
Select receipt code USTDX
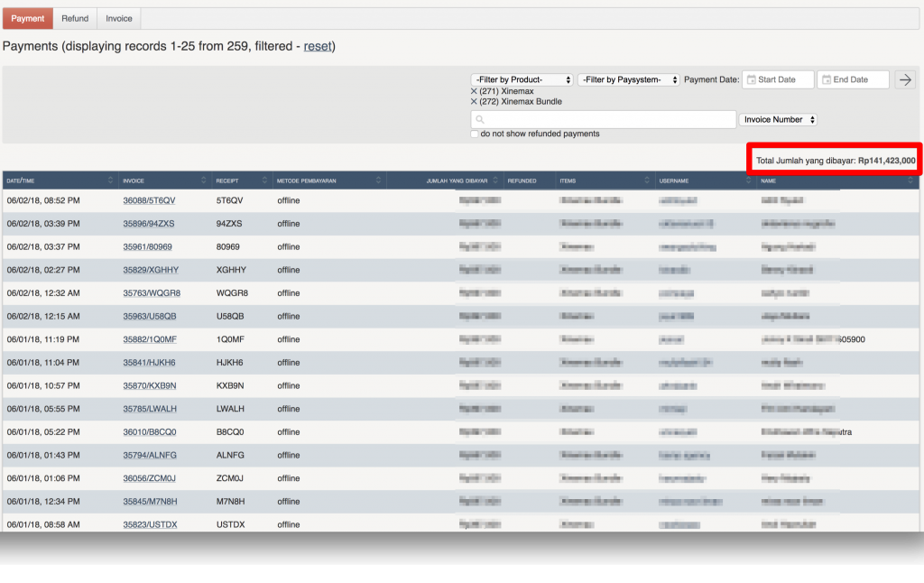pos(230,524)
